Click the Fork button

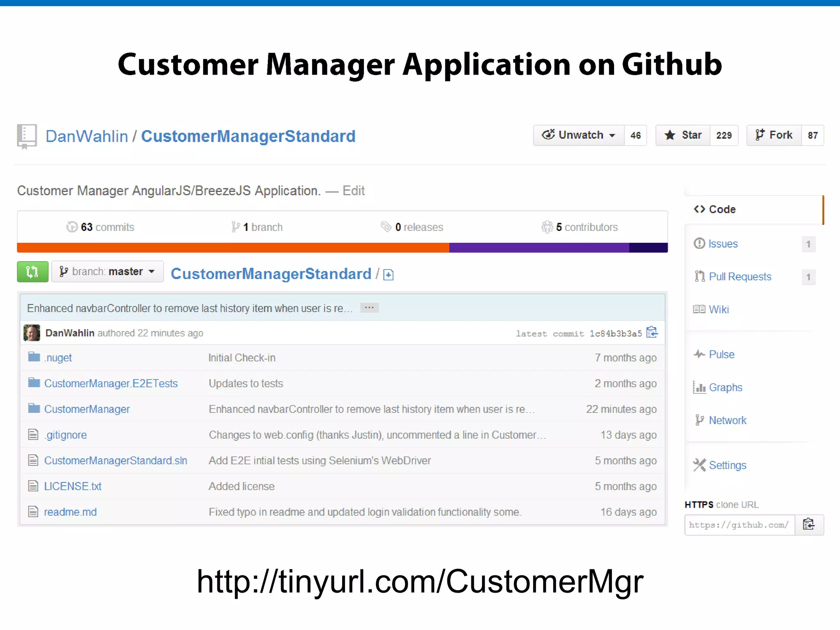[774, 135]
